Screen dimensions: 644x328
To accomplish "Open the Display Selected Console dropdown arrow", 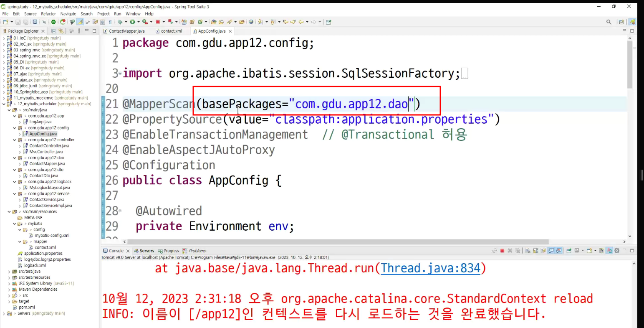I will [583, 251].
